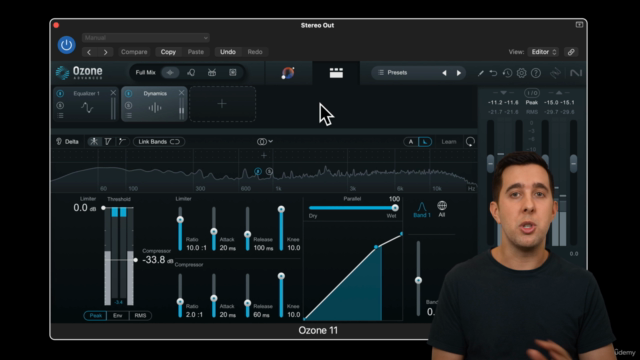Select the A auto mode button
Viewport: 640px width, 360px height.
[x=411, y=142]
